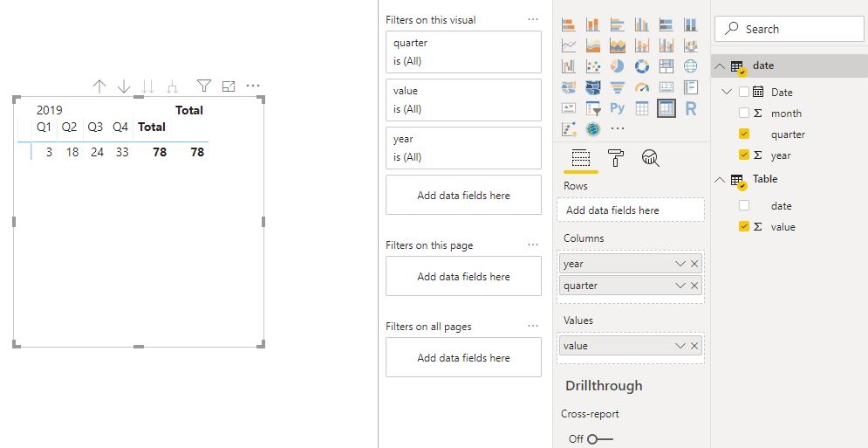Open the quarter field dropdown in Columns
Viewport: 868px width, 448px height.
pos(680,286)
